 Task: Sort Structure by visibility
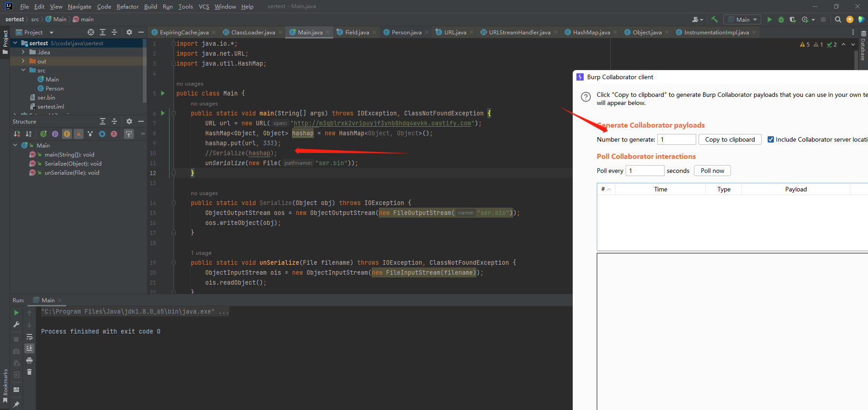[17, 133]
